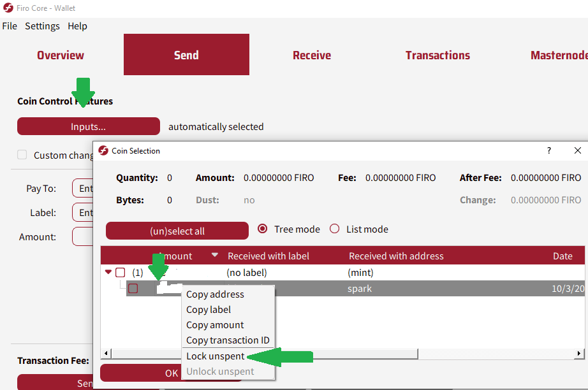Choose Lock unspent from context menu
Viewport: 588px width, 390px height.
pos(215,356)
